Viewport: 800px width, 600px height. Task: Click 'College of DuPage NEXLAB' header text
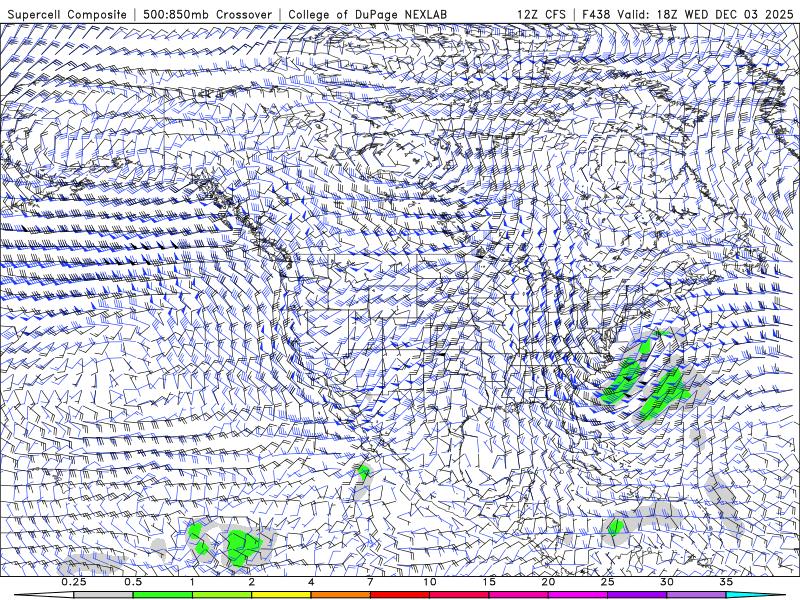click(367, 14)
